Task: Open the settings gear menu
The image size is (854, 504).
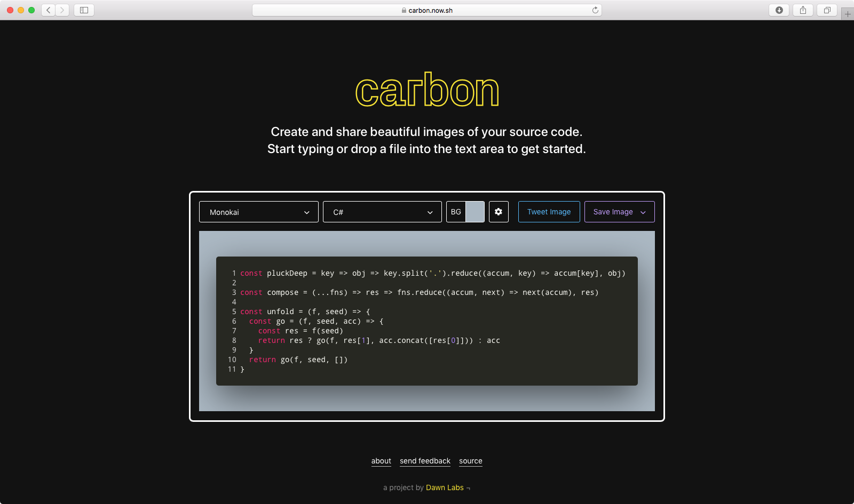Action: click(498, 212)
